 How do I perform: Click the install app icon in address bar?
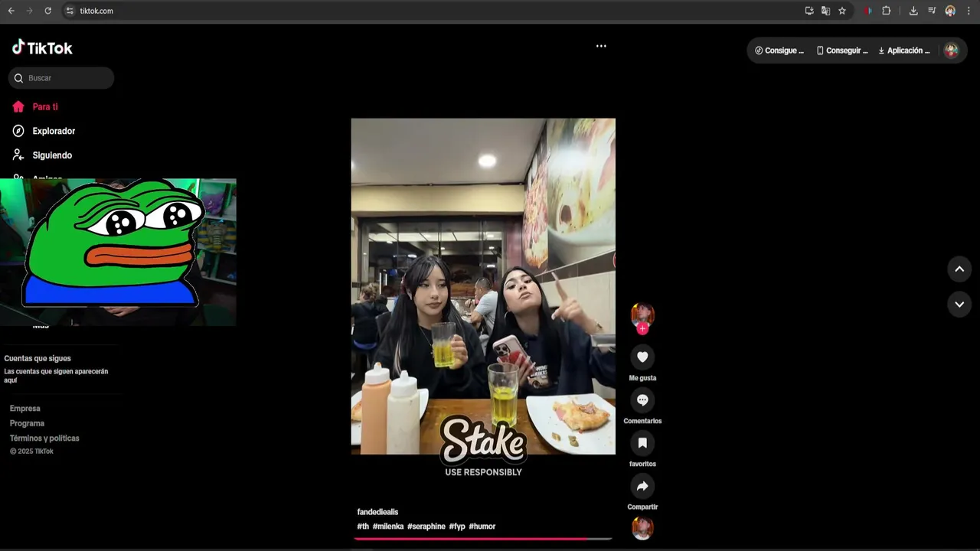coord(809,11)
